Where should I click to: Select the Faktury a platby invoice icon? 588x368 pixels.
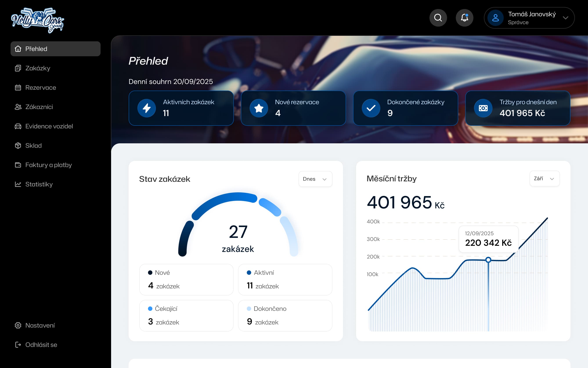tap(18, 165)
